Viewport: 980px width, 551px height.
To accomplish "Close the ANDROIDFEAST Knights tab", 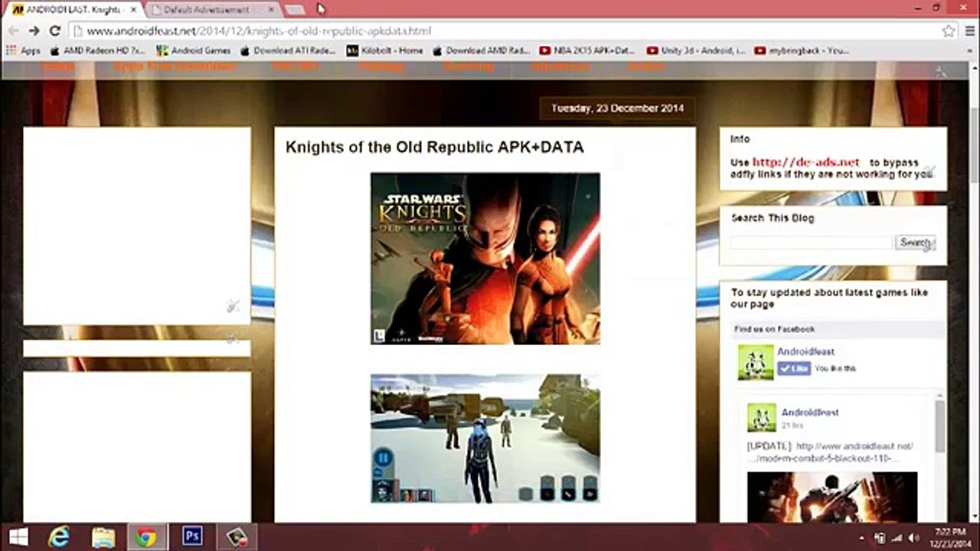I will point(132,10).
